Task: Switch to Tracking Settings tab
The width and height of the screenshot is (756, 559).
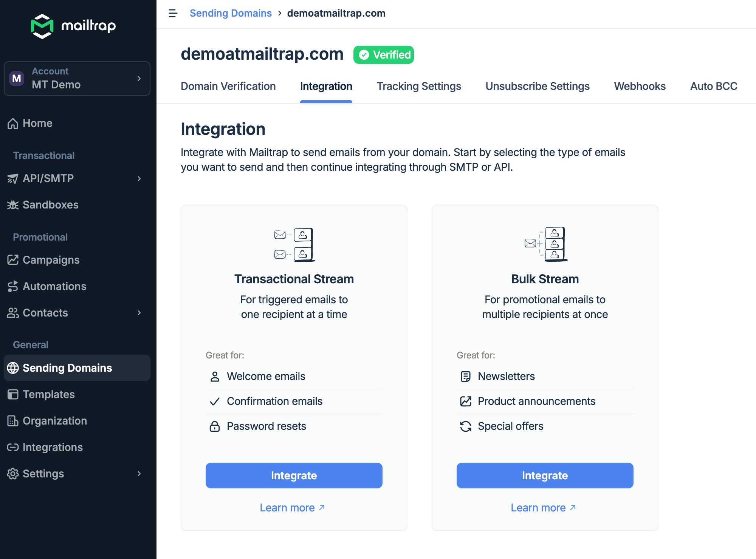Action: (419, 86)
